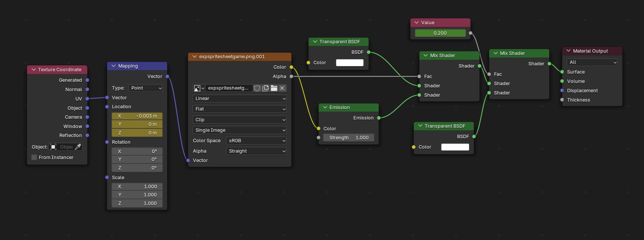Click the image name field expspritesheetg...

(x=229, y=88)
